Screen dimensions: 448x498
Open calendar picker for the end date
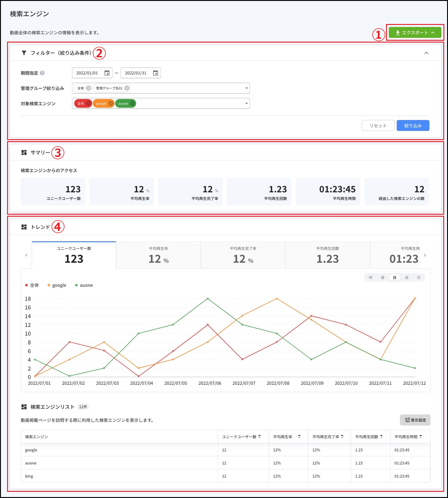[155, 73]
